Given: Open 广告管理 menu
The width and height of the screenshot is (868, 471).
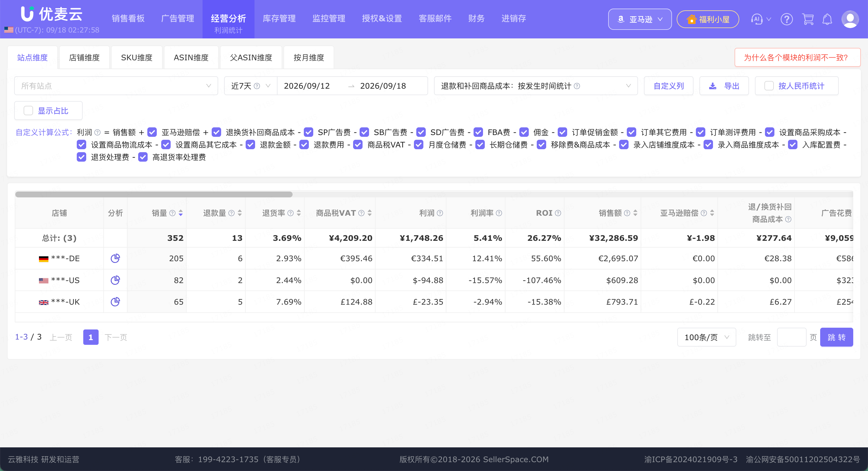Looking at the screenshot, I should pyautogui.click(x=177, y=19).
